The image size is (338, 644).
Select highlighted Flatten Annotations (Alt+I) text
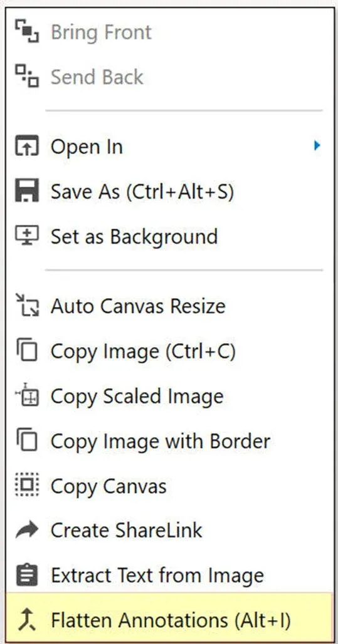[171, 620]
